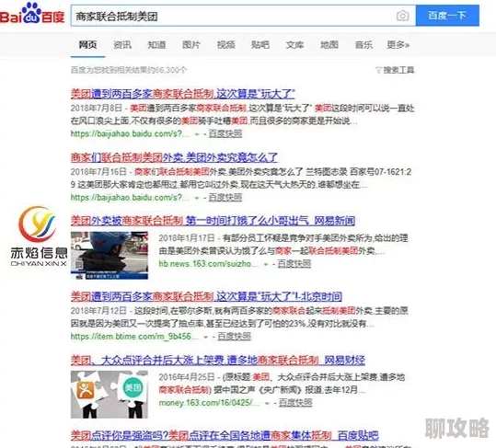Open 百度快照 for money.163.com result

tap(295, 403)
